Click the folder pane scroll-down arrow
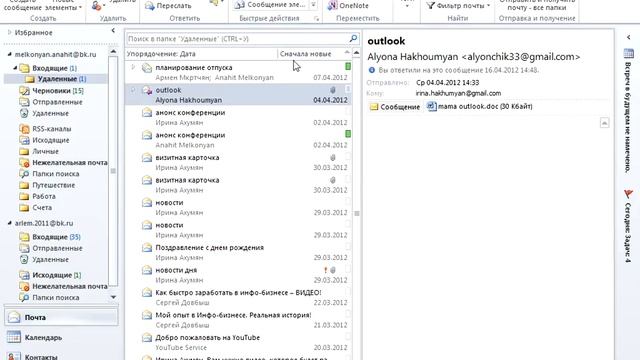 coord(113,297)
